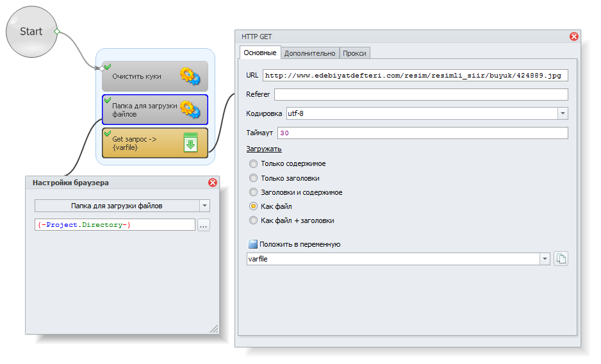This screenshot has height=364, width=601.
Task: Close the HTTP GET panel
Action: tap(574, 37)
